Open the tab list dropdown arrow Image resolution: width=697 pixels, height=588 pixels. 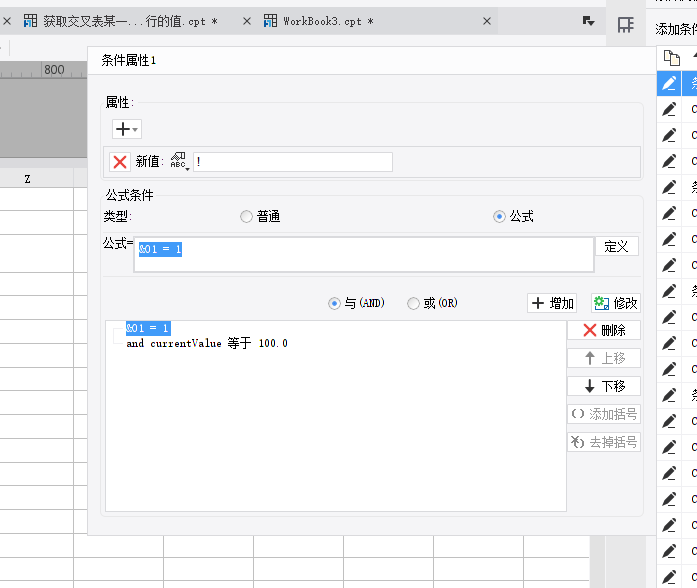point(589,21)
